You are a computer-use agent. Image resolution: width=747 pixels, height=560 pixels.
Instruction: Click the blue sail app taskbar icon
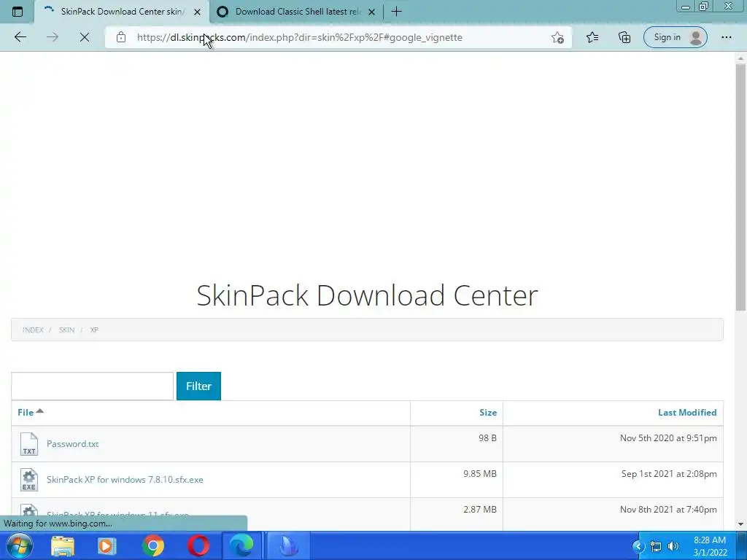pos(288,546)
